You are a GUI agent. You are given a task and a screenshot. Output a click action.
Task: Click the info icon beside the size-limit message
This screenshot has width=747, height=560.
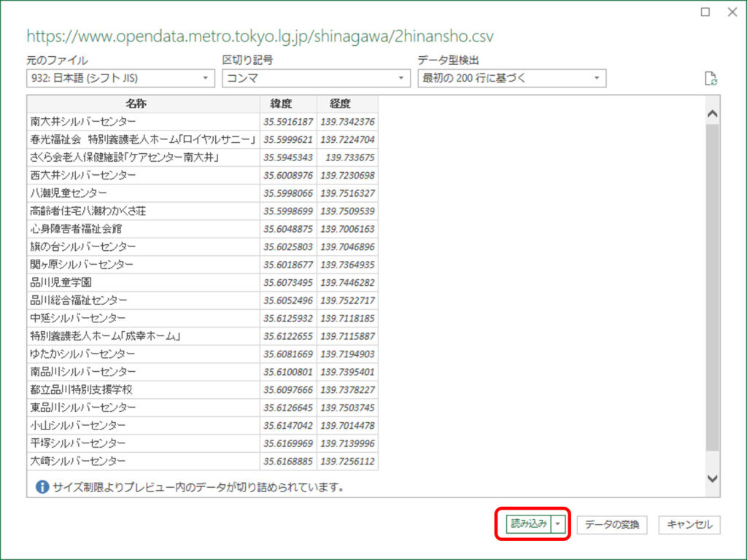[x=42, y=486]
